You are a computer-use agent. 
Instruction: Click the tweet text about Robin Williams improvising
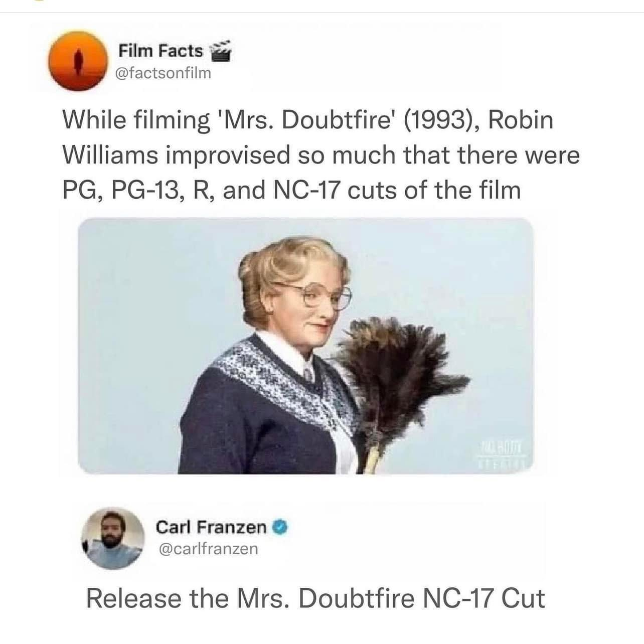click(x=321, y=155)
